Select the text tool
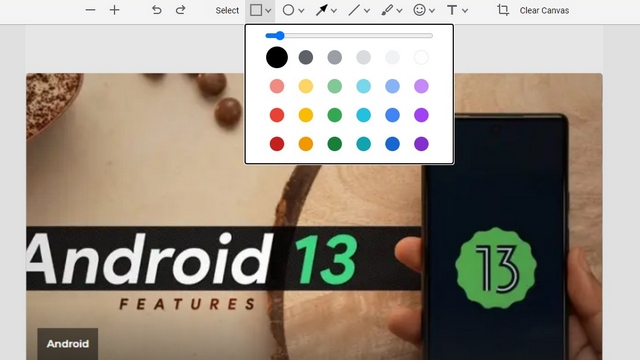The image size is (640, 360). coord(452,10)
